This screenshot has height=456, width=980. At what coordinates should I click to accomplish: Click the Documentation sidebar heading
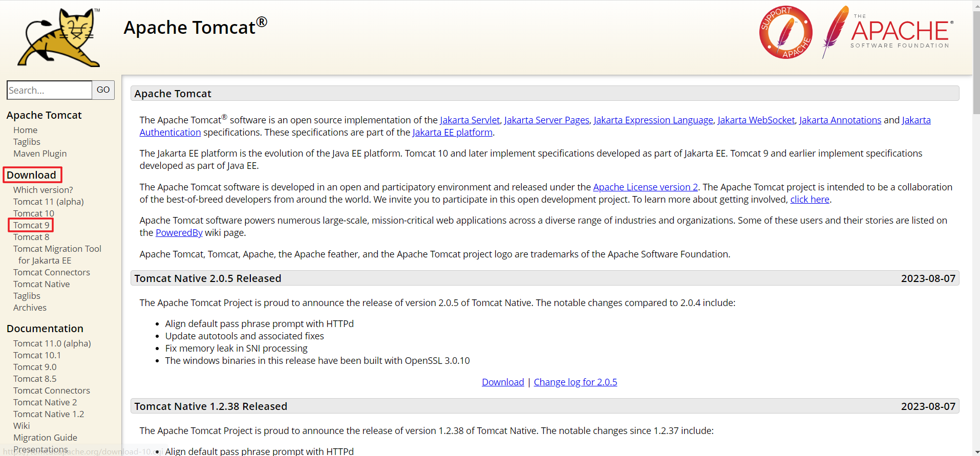(45, 329)
